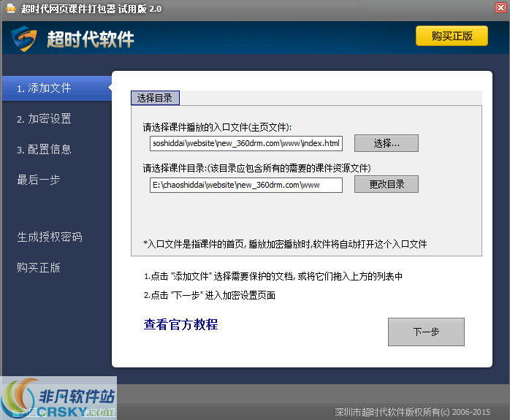Image resolution: width=510 pixels, height=420 pixels.
Task: Click the note starting with *入口文件是指课件的首页
Action: (x=285, y=244)
